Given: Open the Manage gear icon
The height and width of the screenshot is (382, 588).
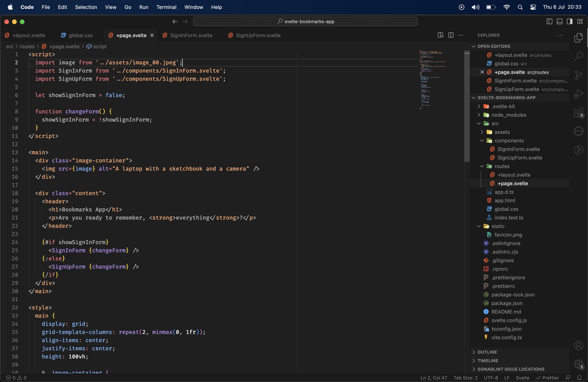Looking at the screenshot, I should 579,364.
